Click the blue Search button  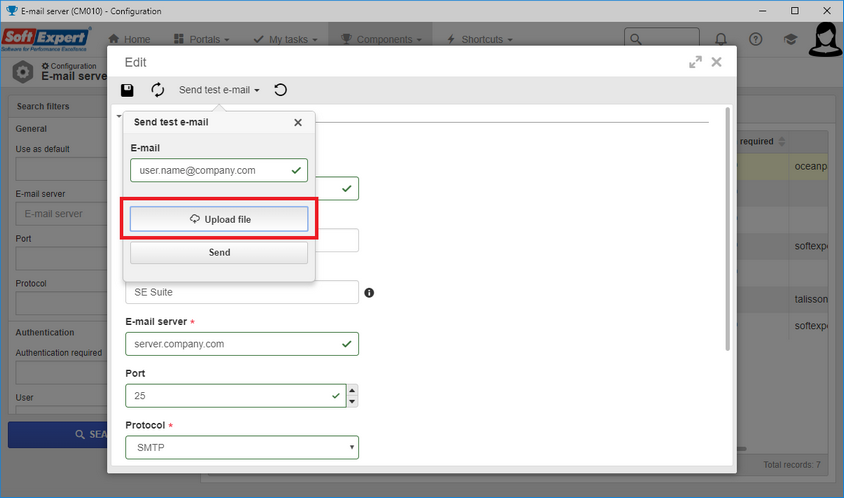[58, 434]
